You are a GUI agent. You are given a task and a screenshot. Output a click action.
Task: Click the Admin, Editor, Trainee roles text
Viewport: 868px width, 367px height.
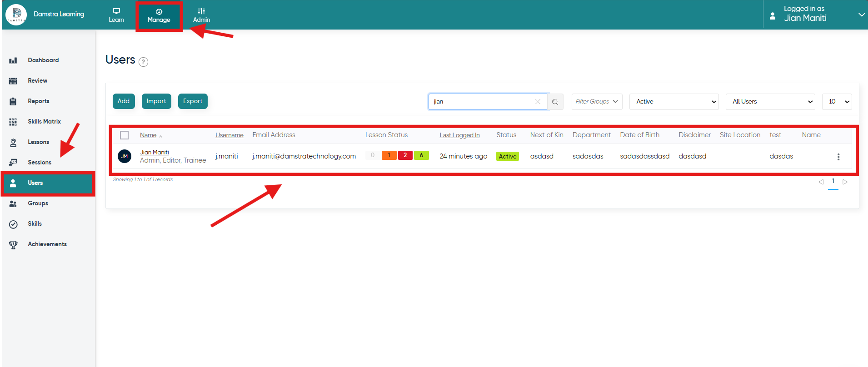coord(173,160)
